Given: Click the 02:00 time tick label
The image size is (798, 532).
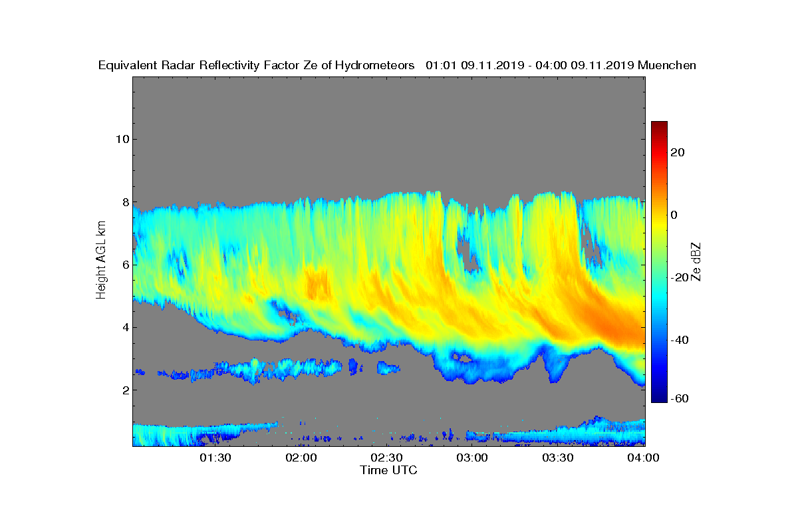Looking at the screenshot, I should coord(302,458).
